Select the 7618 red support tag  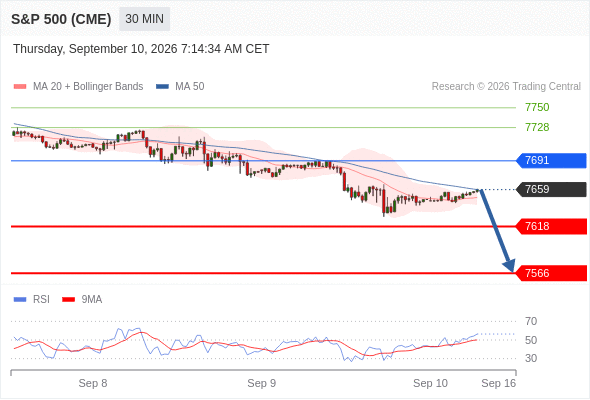coord(551,226)
